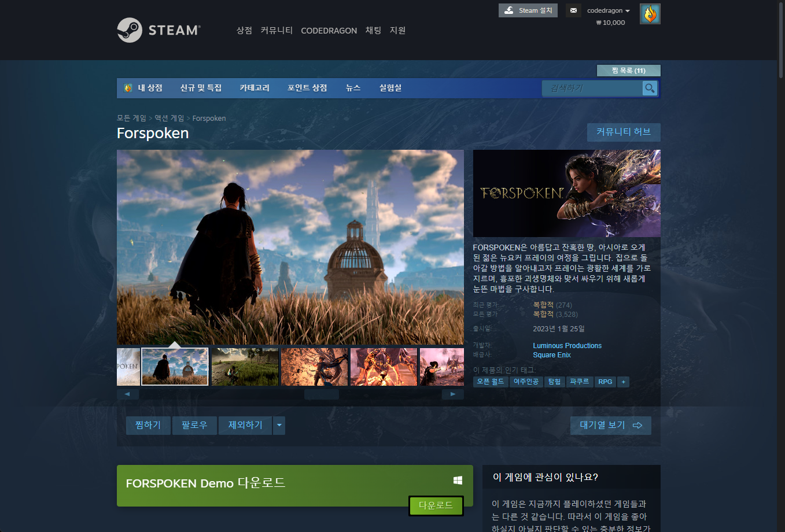Click the store search input field
This screenshot has width=785, height=532.
pos(592,88)
